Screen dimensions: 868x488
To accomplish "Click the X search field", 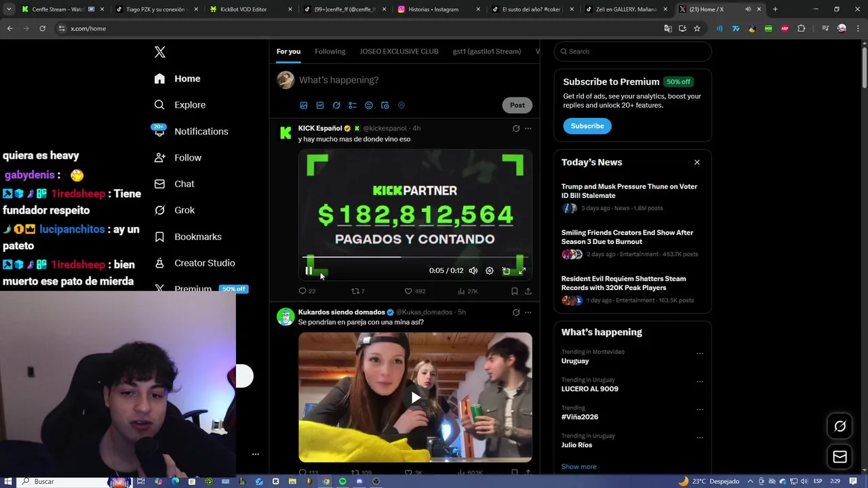I will (633, 52).
